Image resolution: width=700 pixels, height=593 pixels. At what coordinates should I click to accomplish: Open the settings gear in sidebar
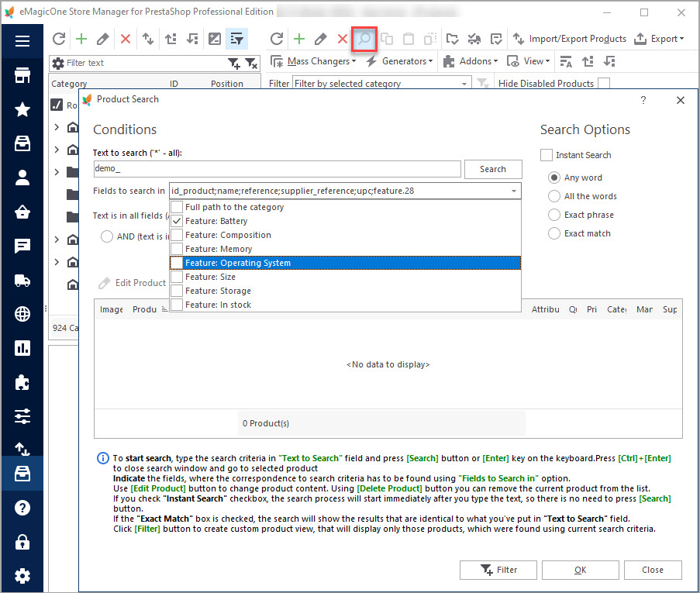pos(22,576)
